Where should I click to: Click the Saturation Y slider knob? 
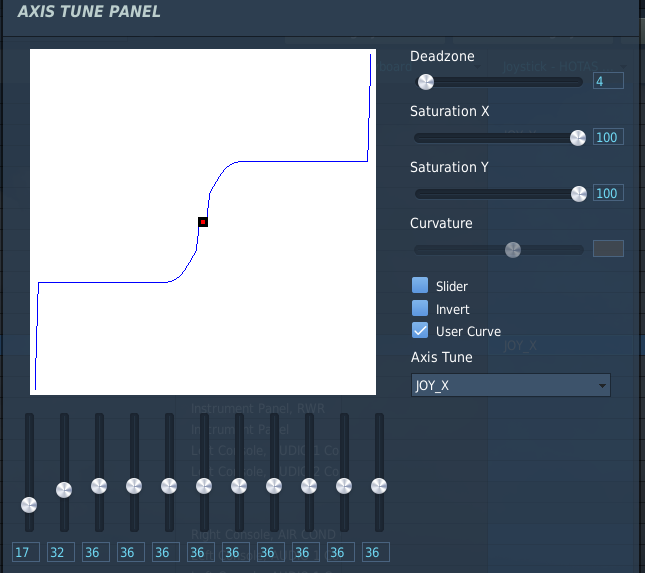(578, 194)
